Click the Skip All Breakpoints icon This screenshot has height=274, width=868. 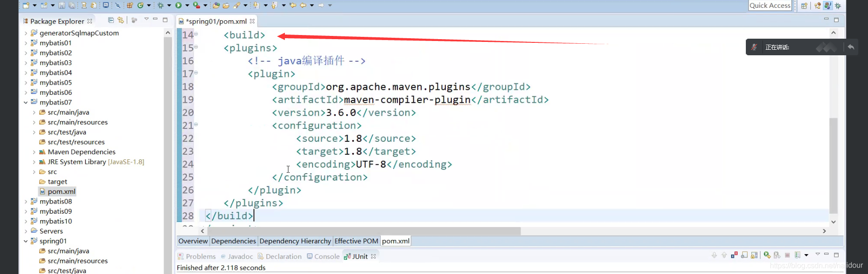pyautogui.click(x=118, y=6)
